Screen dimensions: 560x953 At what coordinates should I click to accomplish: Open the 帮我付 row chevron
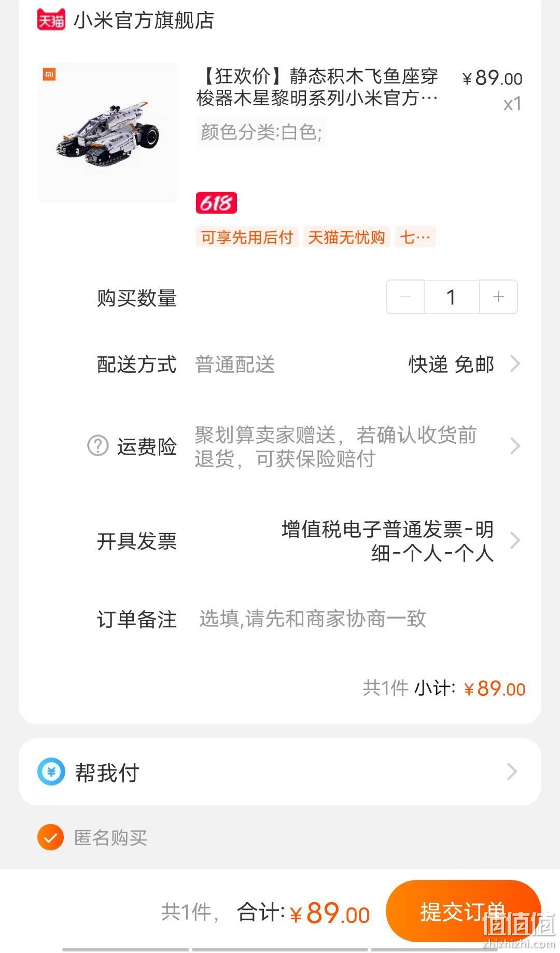click(x=512, y=772)
